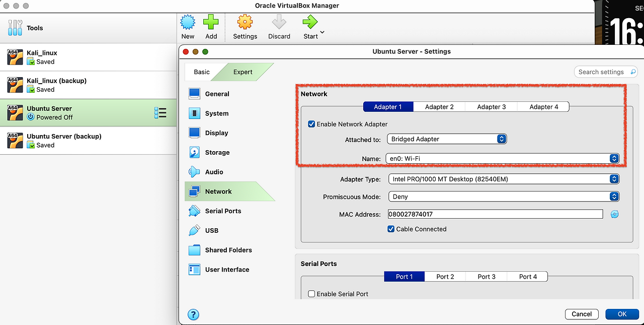Expand the Start button dropdown chevron
Screen dimensions: 644x325
[x=323, y=32]
